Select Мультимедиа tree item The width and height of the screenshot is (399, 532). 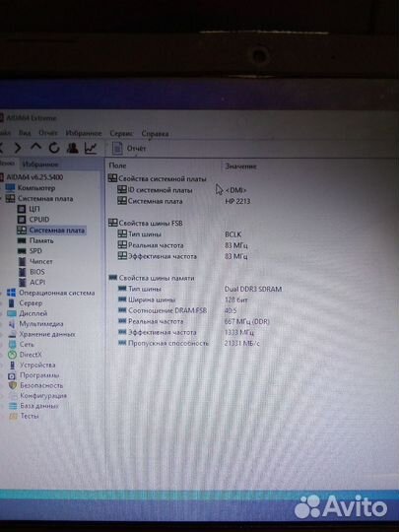tap(41, 324)
